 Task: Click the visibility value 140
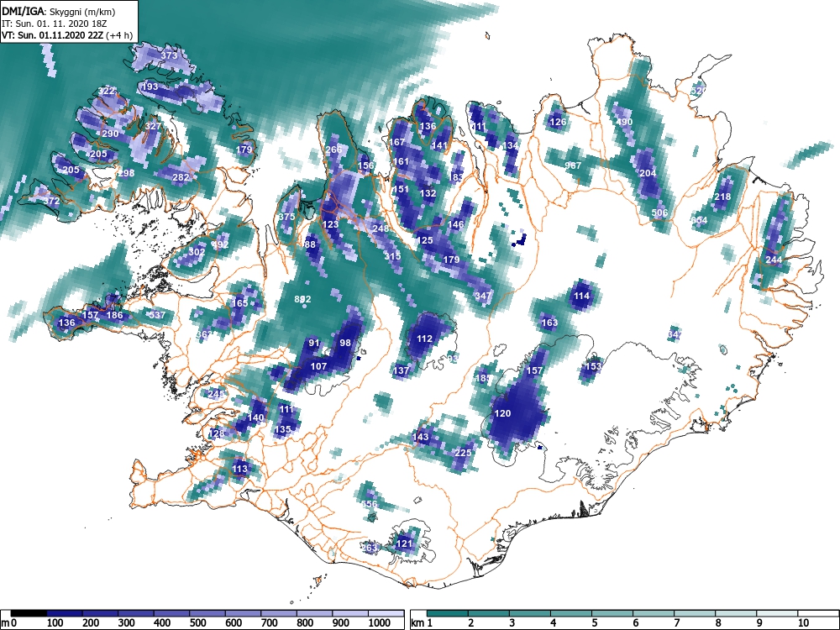(x=256, y=417)
